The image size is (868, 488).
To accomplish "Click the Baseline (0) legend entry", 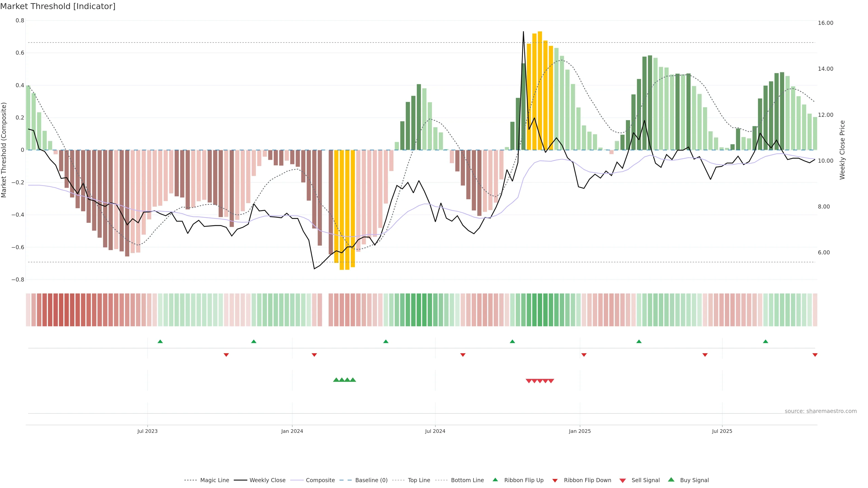I will (371, 480).
